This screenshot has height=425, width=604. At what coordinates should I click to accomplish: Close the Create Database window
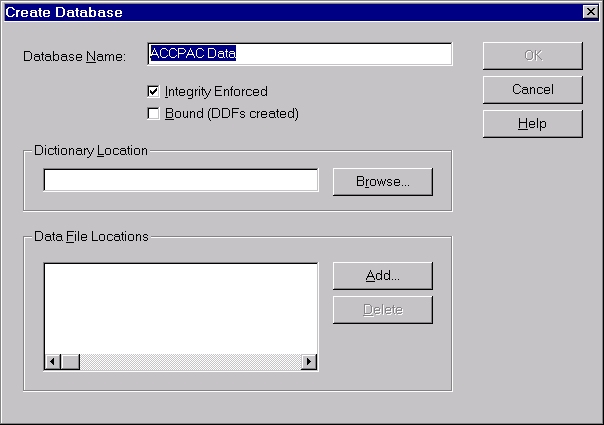(591, 12)
